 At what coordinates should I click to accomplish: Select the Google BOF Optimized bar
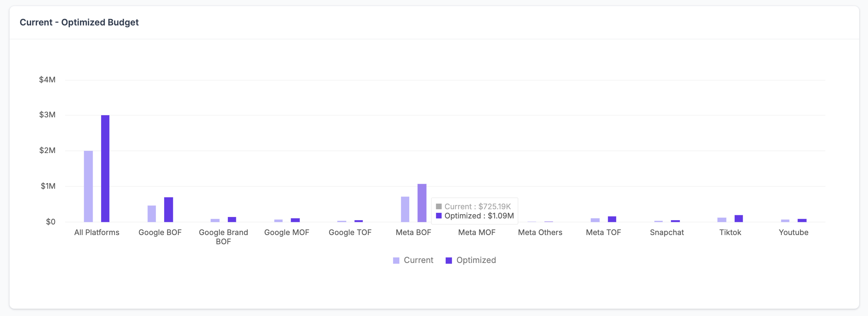click(168, 210)
